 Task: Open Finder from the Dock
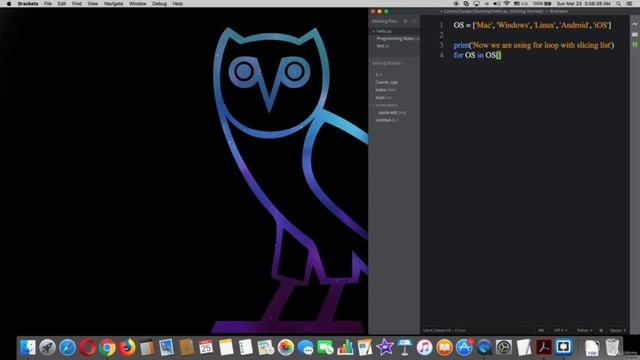point(28,348)
